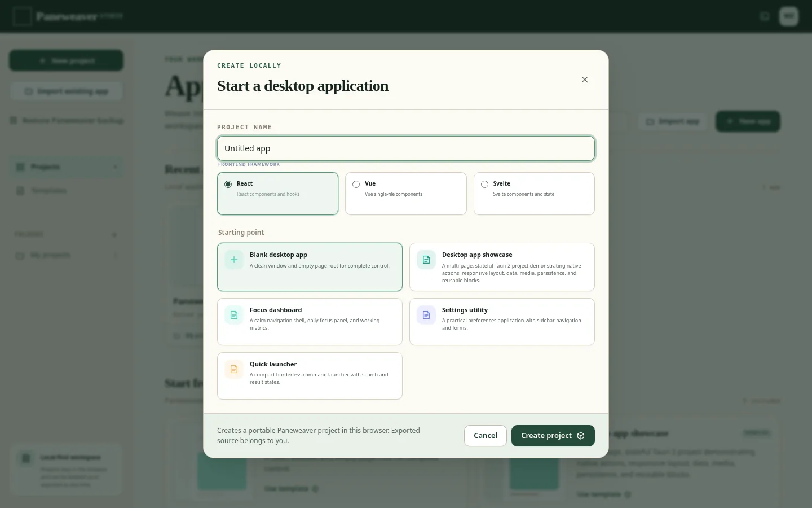
Task: Click the Svelte components and state description
Action: (x=524, y=194)
